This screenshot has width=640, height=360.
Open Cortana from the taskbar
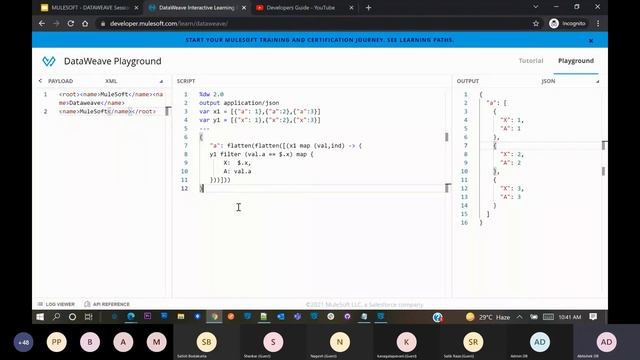coord(72,317)
